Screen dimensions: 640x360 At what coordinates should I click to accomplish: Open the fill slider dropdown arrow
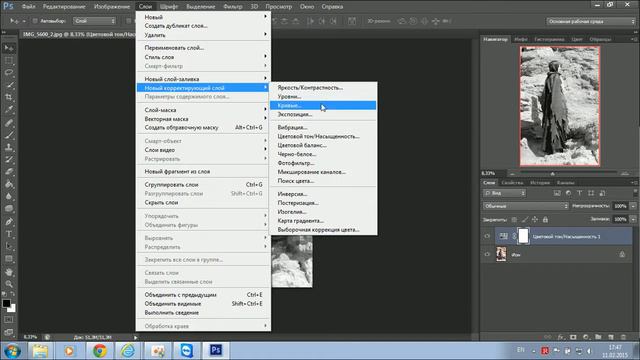click(x=633, y=219)
